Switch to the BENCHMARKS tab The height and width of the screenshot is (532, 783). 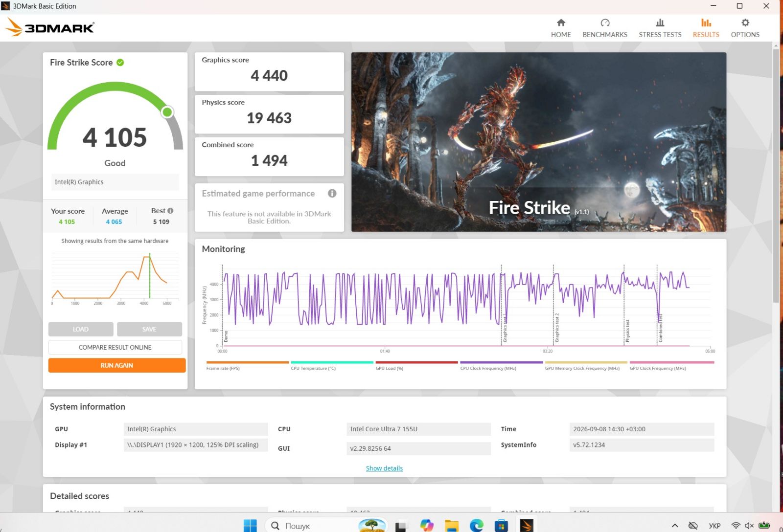pos(605,28)
